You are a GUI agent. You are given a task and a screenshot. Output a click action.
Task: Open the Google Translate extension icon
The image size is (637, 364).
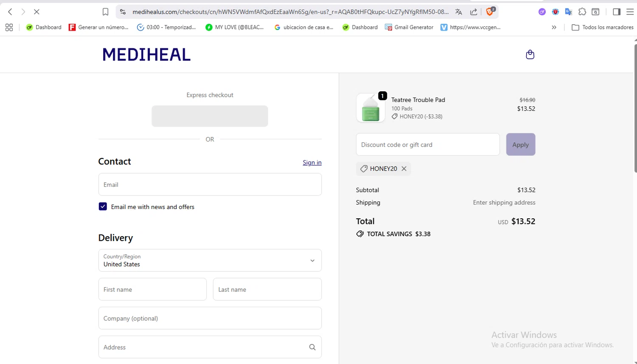click(x=569, y=12)
